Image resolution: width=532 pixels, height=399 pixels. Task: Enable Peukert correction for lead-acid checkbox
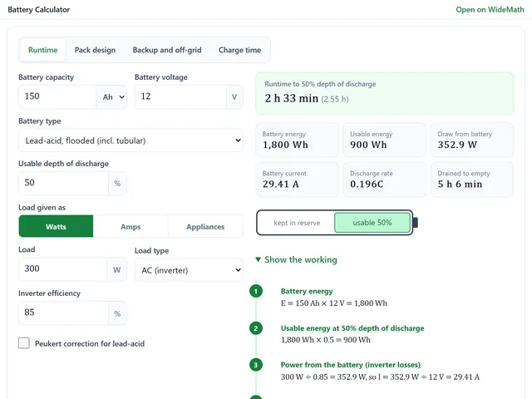click(x=24, y=343)
